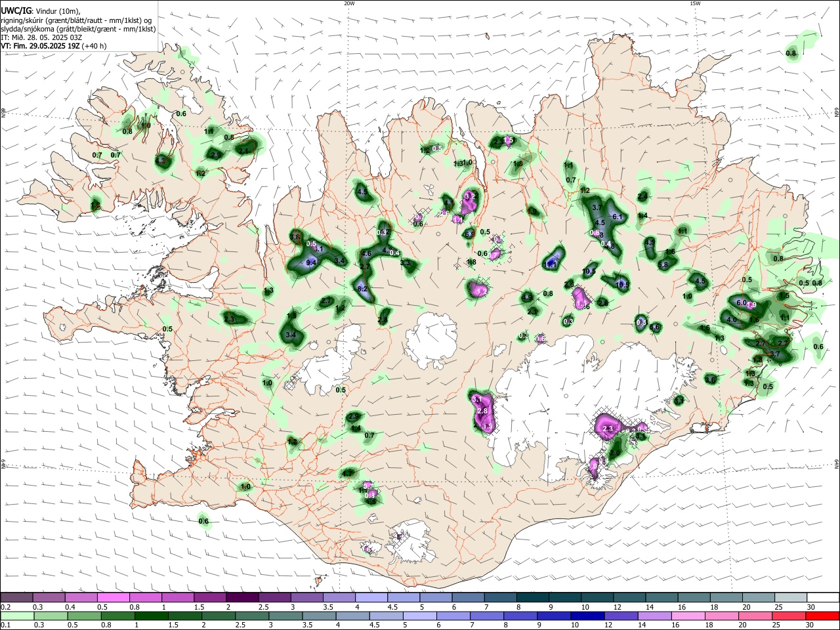The height and width of the screenshot is (630, 840).
Task: Click the precipitation value '3.8' on the map
Action: (x=295, y=237)
